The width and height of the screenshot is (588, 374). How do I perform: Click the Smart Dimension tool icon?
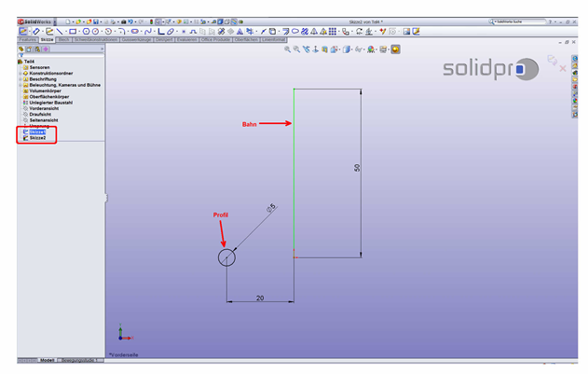coord(36,31)
